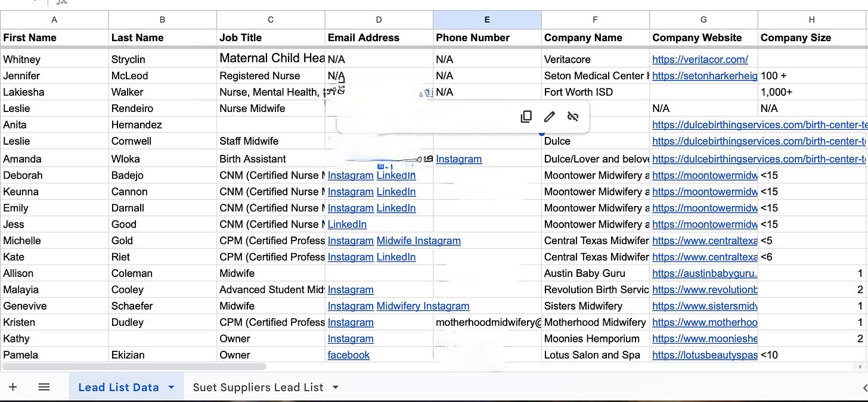Open Emily Darnall's Instagram link
This screenshot has width=868, height=402.
click(351, 208)
